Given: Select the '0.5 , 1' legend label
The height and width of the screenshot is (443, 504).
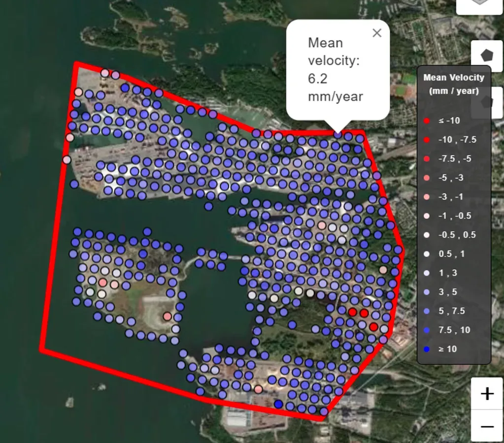Looking at the screenshot, I should point(452,254).
